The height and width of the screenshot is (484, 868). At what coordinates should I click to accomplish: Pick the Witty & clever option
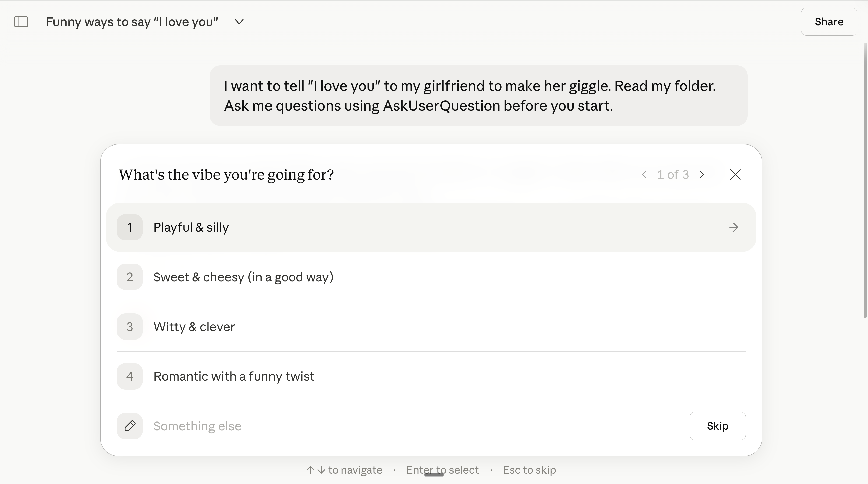coord(431,327)
